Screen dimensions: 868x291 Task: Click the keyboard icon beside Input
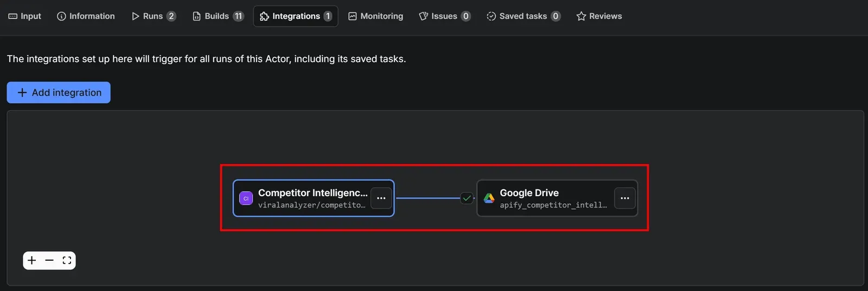click(x=13, y=16)
